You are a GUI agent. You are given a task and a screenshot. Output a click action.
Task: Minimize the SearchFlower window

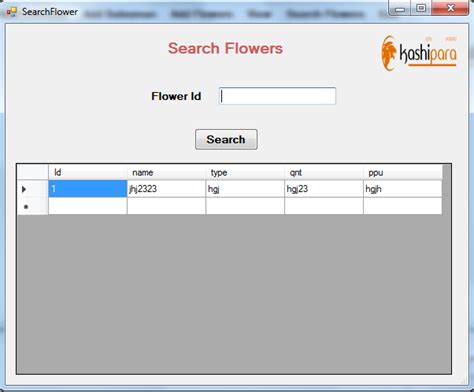pyautogui.click(x=400, y=8)
